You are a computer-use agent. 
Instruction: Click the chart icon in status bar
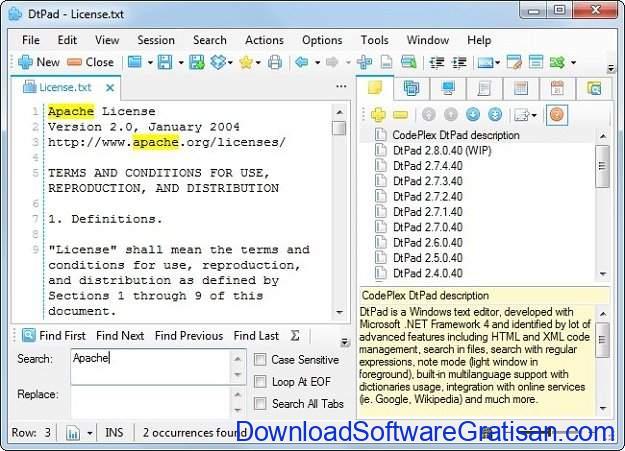pyautogui.click(x=73, y=433)
